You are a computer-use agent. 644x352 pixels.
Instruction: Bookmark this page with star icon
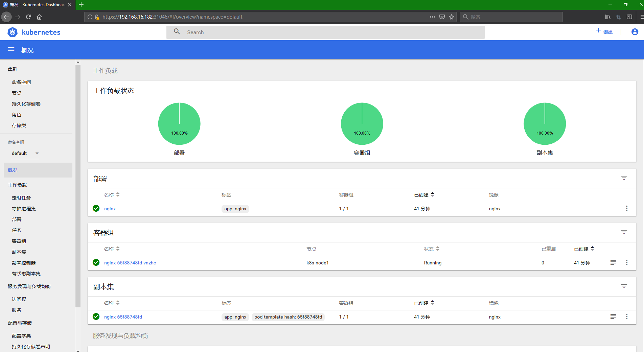(452, 17)
